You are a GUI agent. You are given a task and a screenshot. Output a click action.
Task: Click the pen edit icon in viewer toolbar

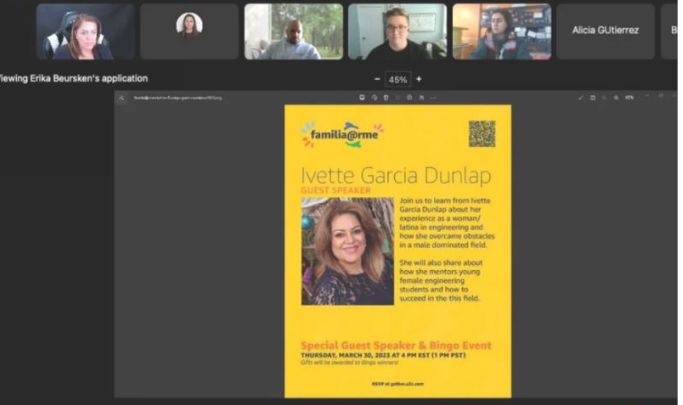tap(580, 98)
